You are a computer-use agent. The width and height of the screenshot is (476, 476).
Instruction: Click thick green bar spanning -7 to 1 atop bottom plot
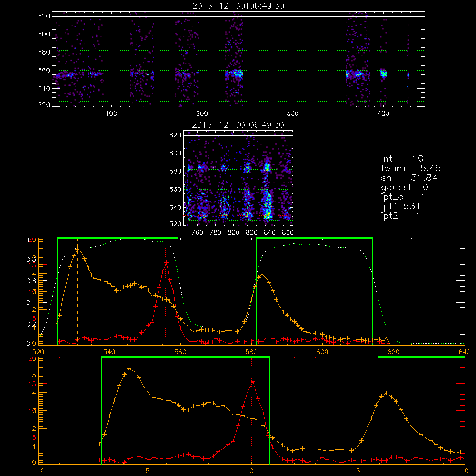[x=186, y=357]
